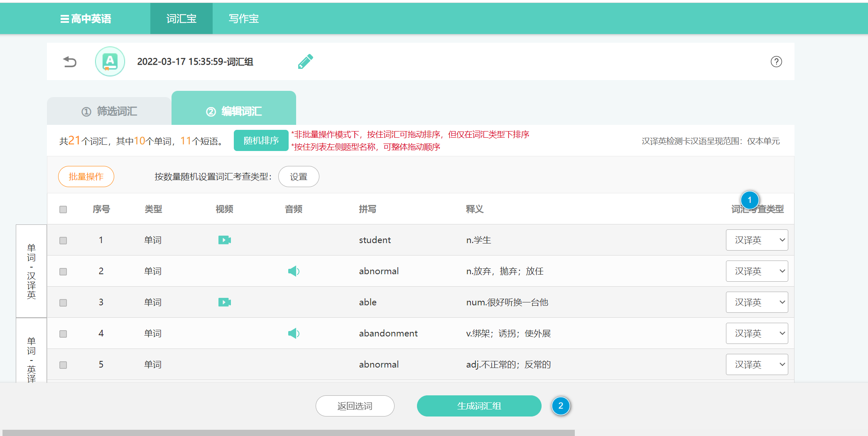This screenshot has width=868, height=436.
Task: Edit the group name with pencil icon
Action: tap(306, 61)
